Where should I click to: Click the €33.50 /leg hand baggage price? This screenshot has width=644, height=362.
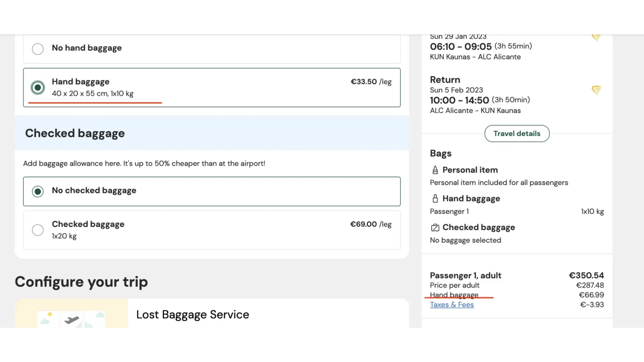pos(371,82)
